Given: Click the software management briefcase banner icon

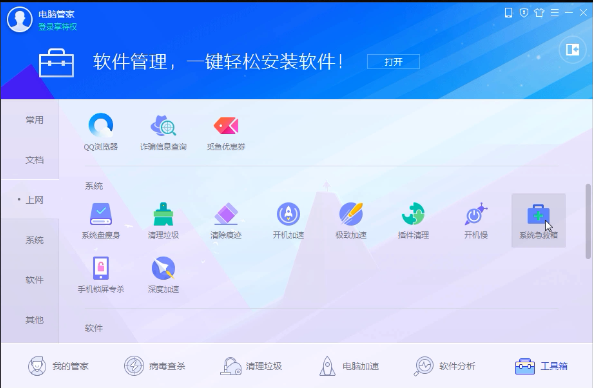Looking at the screenshot, I should pos(56,63).
